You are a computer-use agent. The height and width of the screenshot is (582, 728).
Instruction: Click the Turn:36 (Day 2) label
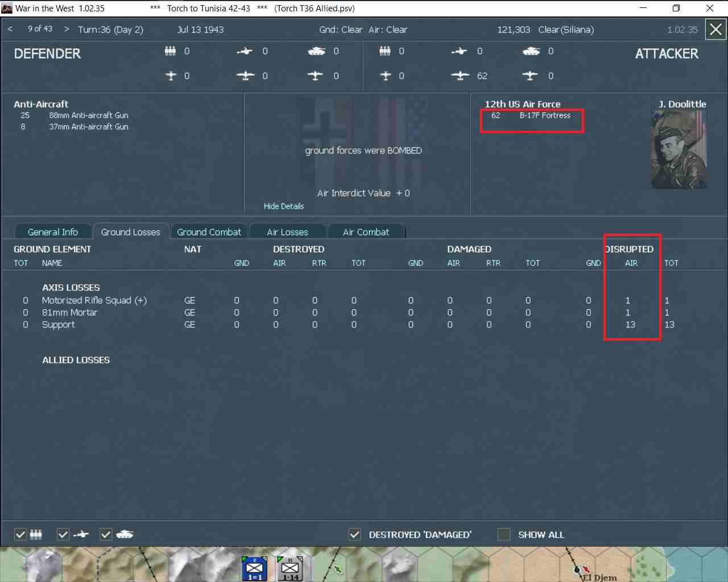111,30
